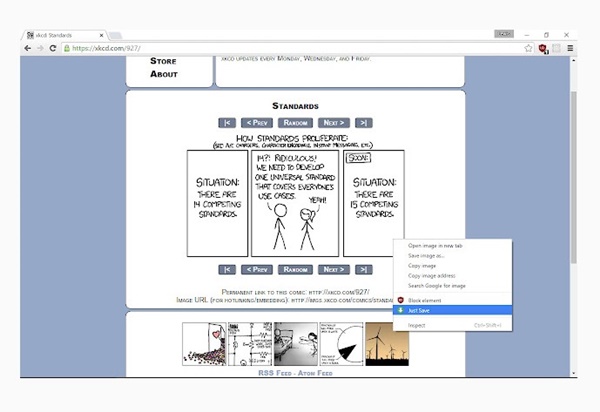
Task: Open the red shield ad-blocker extension
Action: [x=543, y=49]
